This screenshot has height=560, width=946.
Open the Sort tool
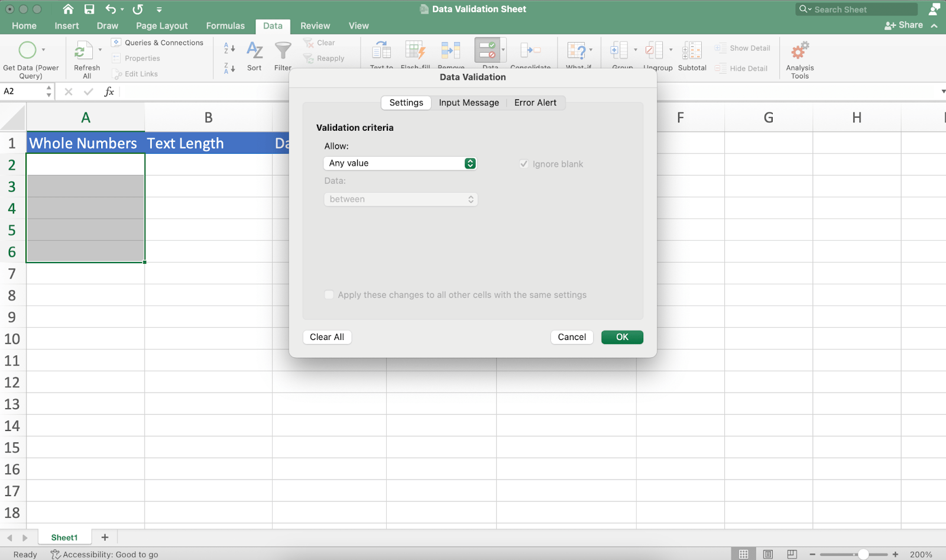(254, 56)
